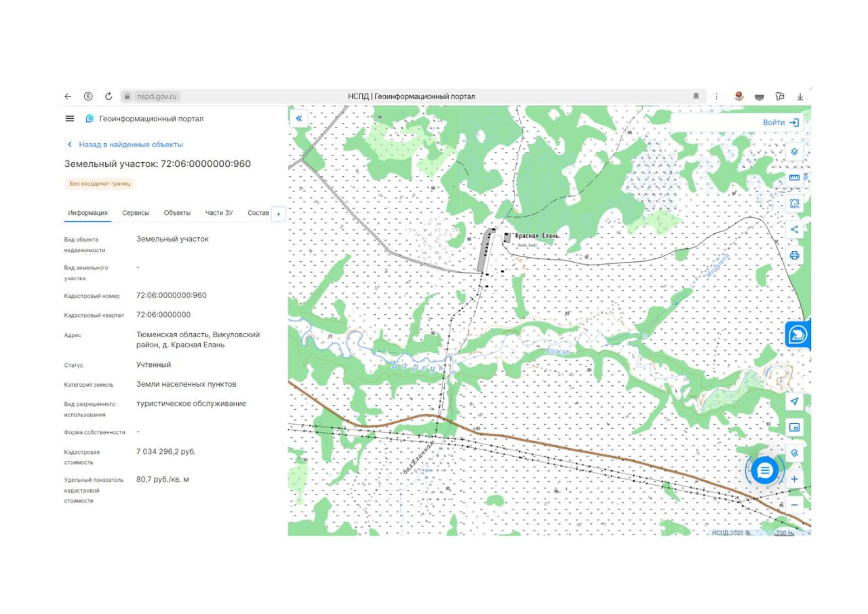This screenshot has width=868, height=614.
Task: Click the Без координат границ badge
Action: (x=100, y=184)
